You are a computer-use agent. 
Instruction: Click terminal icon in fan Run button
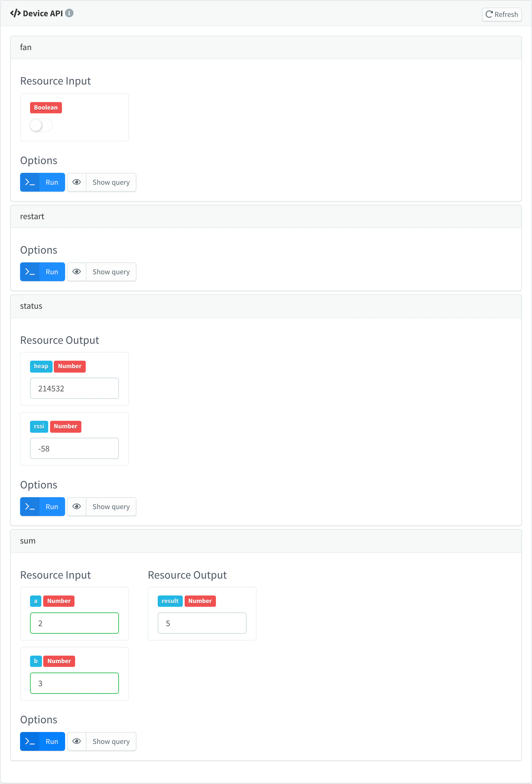pos(30,182)
